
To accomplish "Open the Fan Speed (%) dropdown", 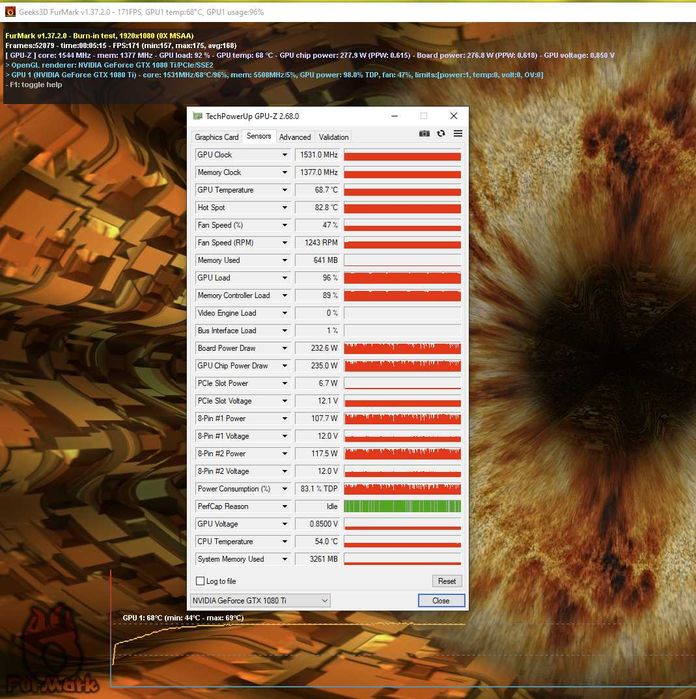I will click(x=284, y=225).
